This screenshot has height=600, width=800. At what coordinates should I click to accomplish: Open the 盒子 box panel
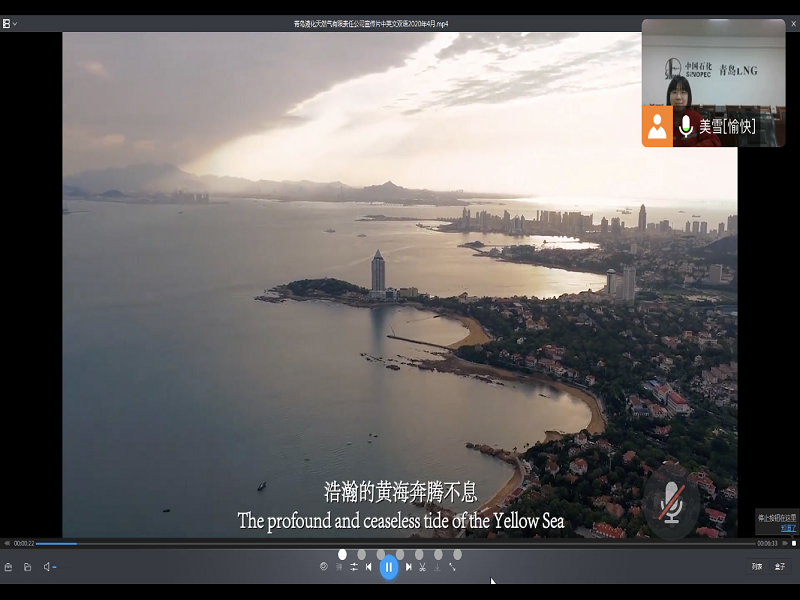coord(780,567)
